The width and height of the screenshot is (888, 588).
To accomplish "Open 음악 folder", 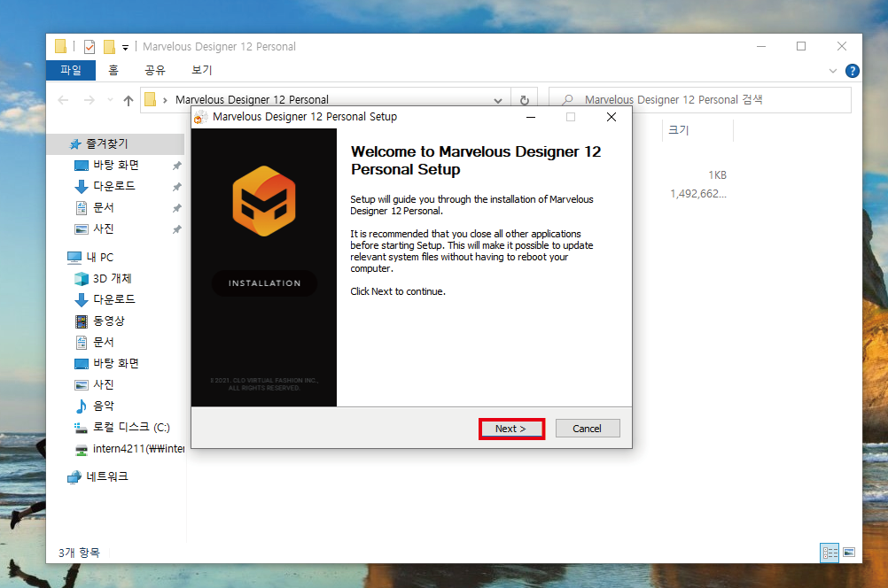I will click(104, 406).
